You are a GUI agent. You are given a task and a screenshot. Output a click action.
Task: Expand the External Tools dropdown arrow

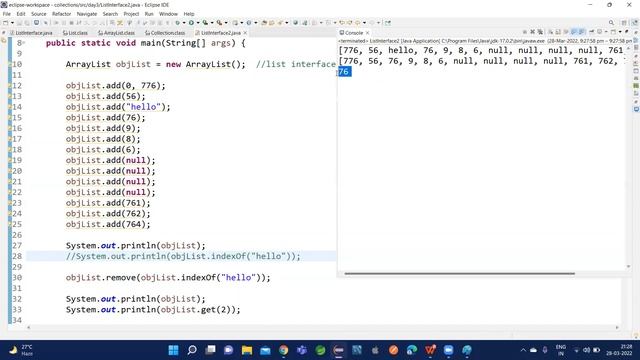[x=226, y=23]
